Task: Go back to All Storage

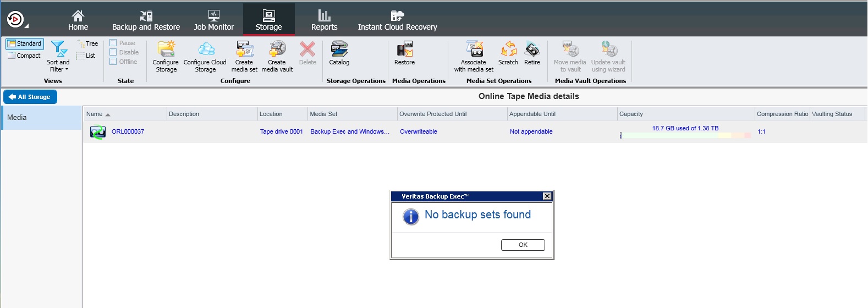Action: (30, 97)
